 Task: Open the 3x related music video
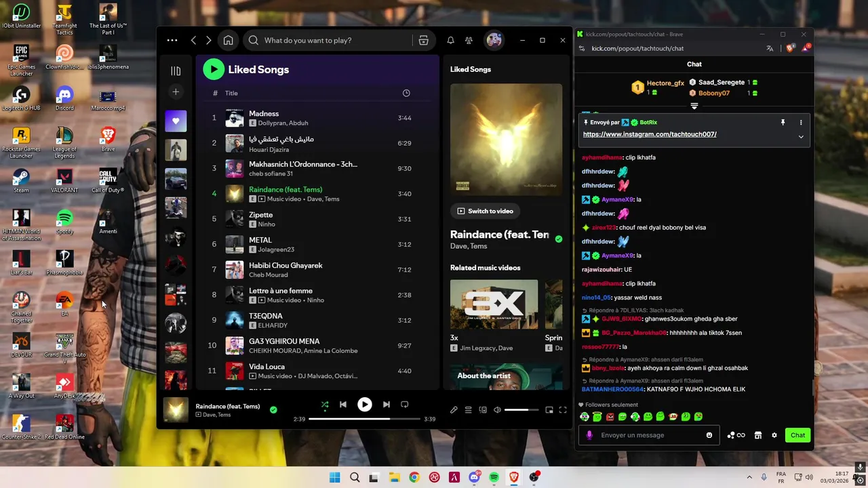[494, 304]
